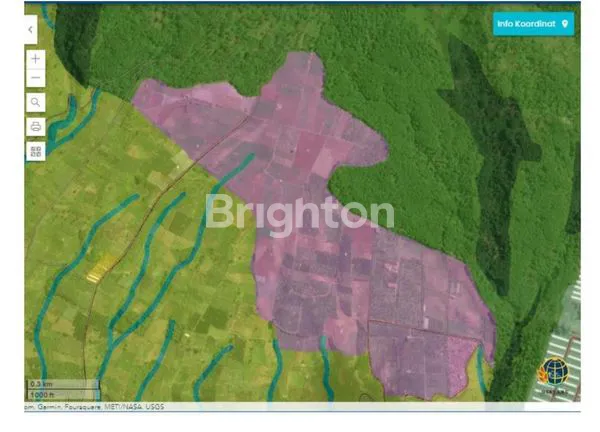The width and height of the screenshot is (600, 432).
Task: Zoom out using the minus button
Action: [x=36, y=78]
